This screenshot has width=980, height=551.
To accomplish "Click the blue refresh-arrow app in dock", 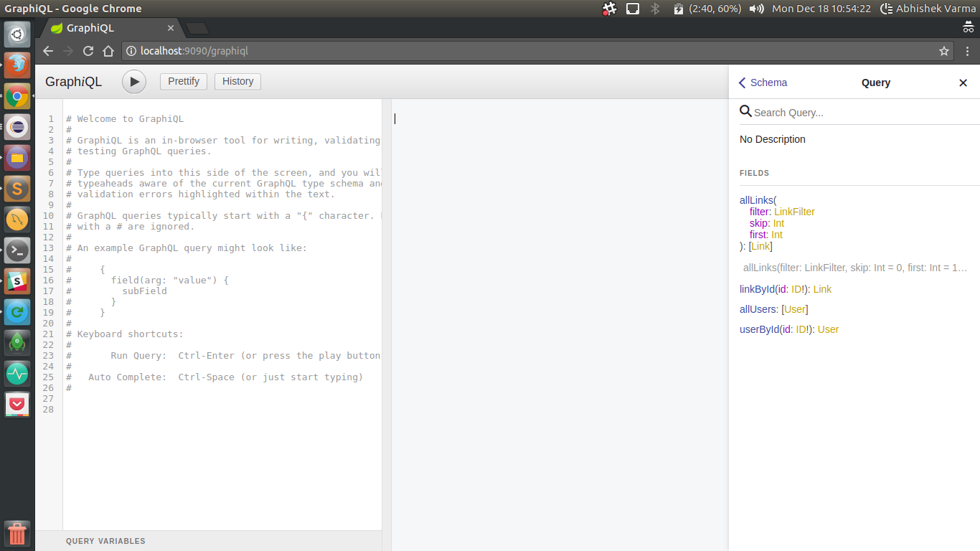I will [17, 312].
